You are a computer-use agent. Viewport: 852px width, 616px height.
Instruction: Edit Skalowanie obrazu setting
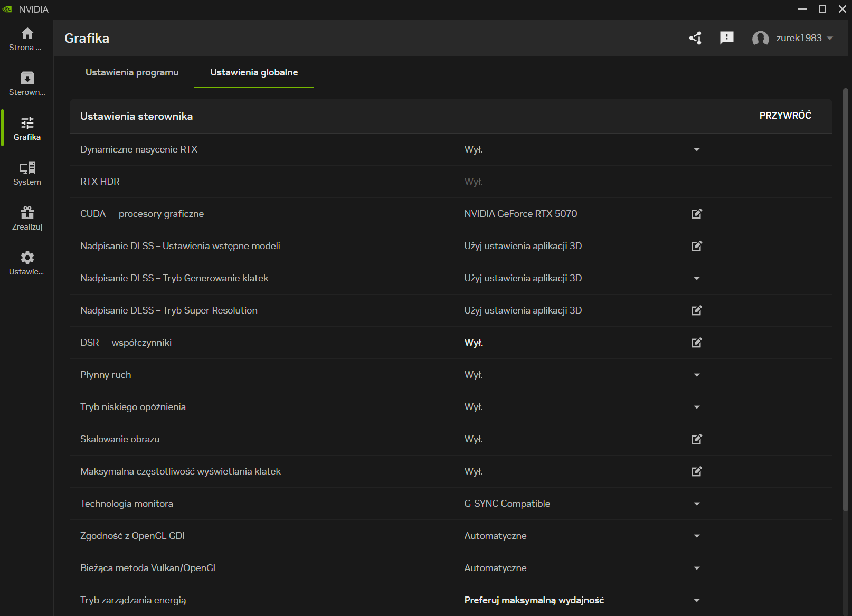coord(696,439)
